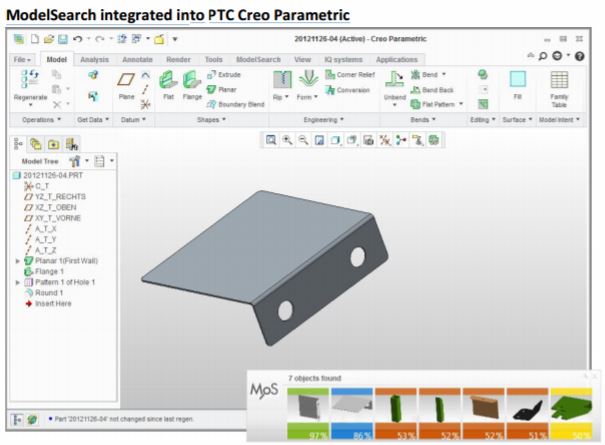
Task: Click the Refit view icon
Action: [271, 140]
